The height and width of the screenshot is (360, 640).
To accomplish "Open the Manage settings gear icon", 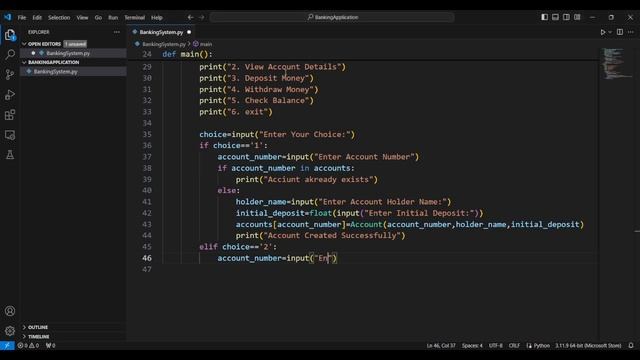I will click(x=10, y=331).
